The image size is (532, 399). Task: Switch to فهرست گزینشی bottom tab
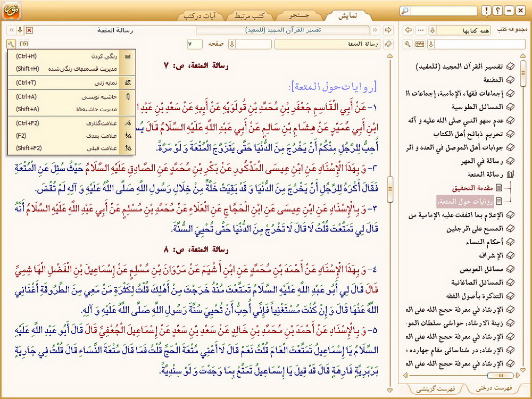coord(436,389)
